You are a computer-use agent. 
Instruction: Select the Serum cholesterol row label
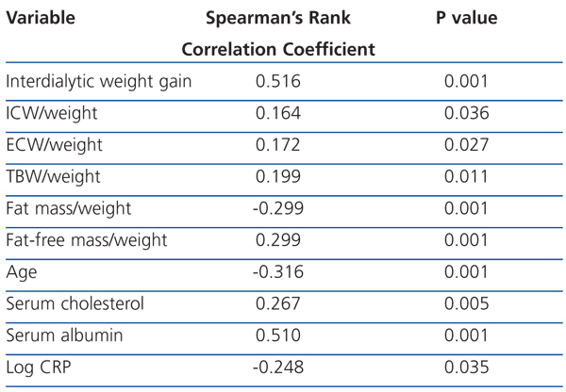tap(75, 303)
